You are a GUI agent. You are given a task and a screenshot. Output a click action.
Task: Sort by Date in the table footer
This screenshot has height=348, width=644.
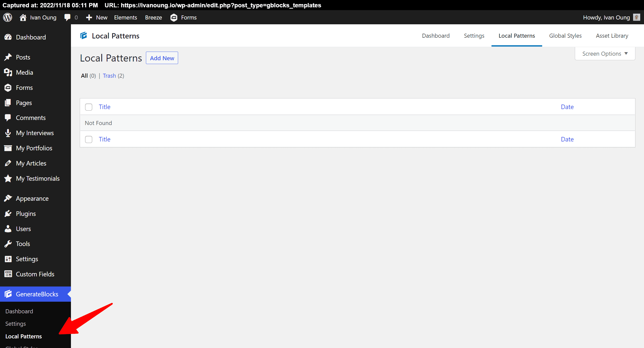click(x=567, y=139)
